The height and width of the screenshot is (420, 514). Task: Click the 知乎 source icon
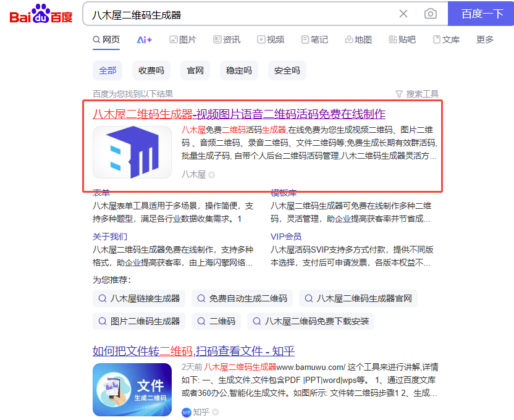pos(186,413)
